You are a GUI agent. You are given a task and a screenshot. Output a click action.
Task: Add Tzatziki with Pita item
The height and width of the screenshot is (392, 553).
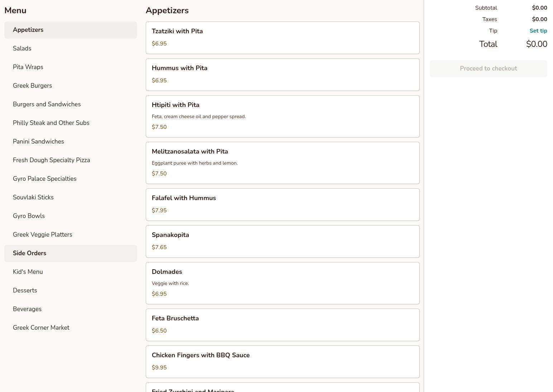point(282,38)
